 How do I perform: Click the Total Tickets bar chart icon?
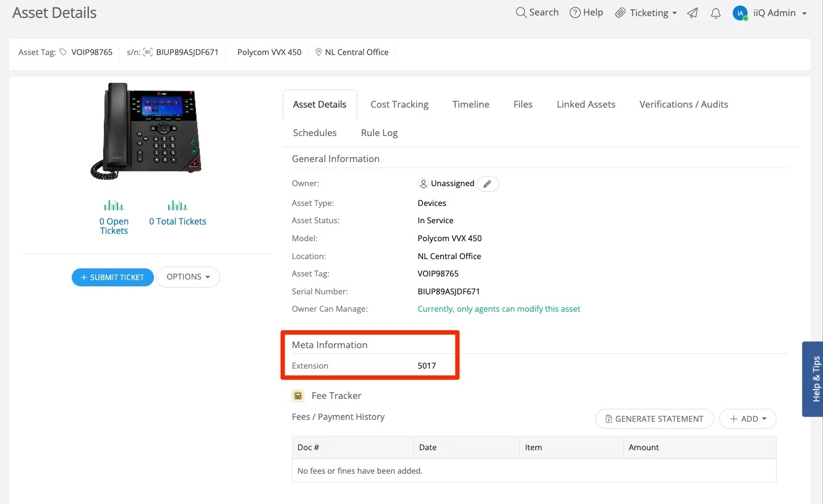click(x=177, y=205)
